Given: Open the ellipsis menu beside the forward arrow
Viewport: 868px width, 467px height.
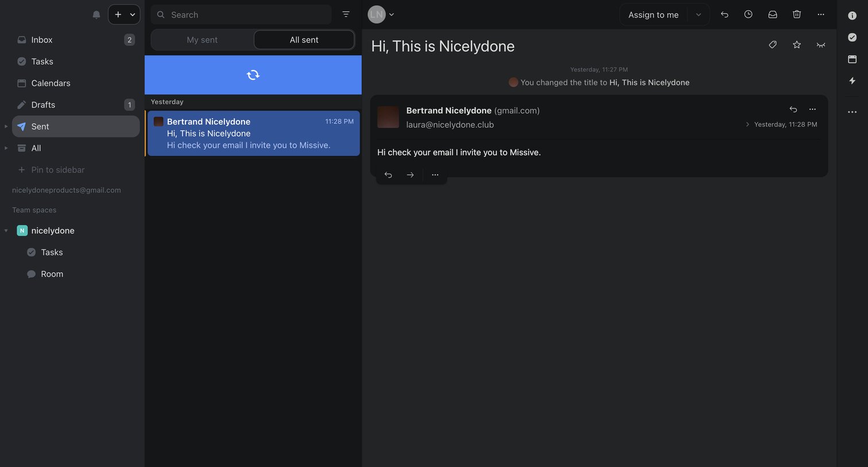Looking at the screenshot, I should (435, 175).
